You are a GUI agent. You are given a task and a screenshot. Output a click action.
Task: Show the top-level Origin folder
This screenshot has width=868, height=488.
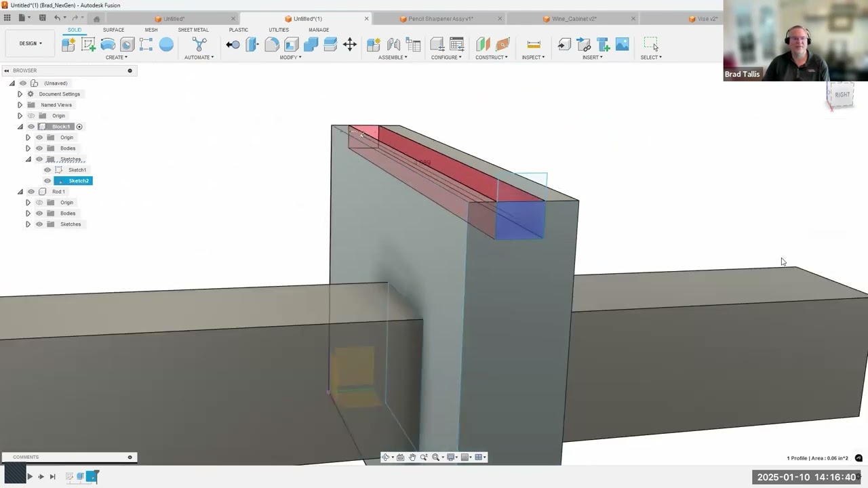click(31, 116)
